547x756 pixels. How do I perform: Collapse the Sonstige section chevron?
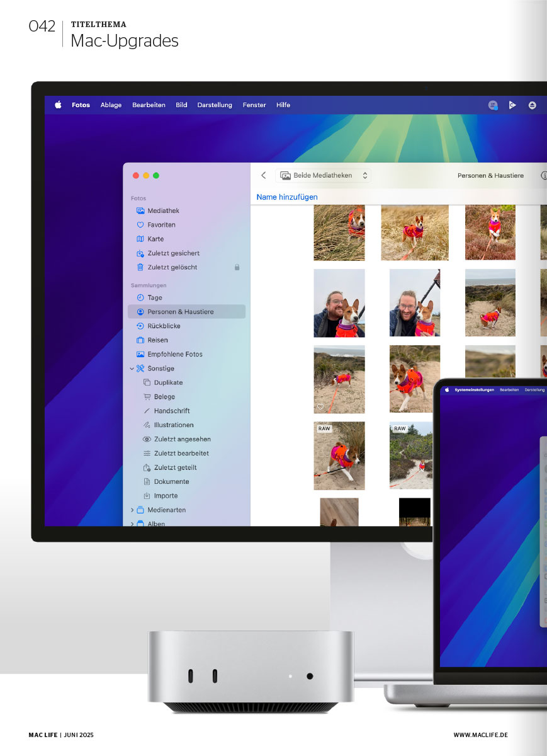point(132,369)
